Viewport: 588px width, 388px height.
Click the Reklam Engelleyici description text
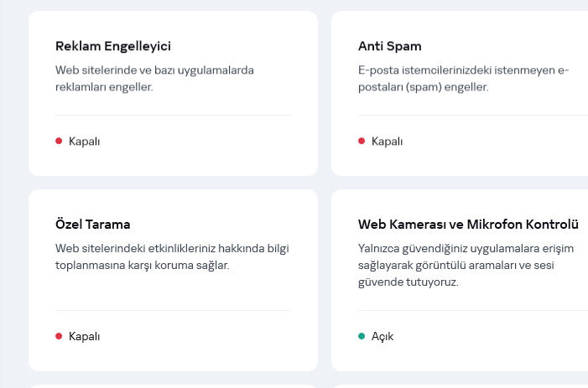coord(154,78)
